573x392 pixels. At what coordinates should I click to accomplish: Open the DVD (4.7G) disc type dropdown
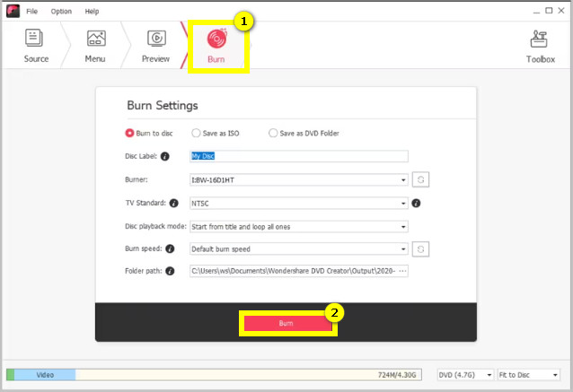(465, 375)
